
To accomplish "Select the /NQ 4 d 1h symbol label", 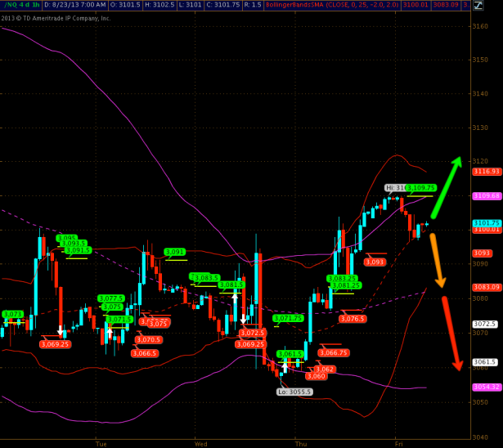I will tap(20, 6).
